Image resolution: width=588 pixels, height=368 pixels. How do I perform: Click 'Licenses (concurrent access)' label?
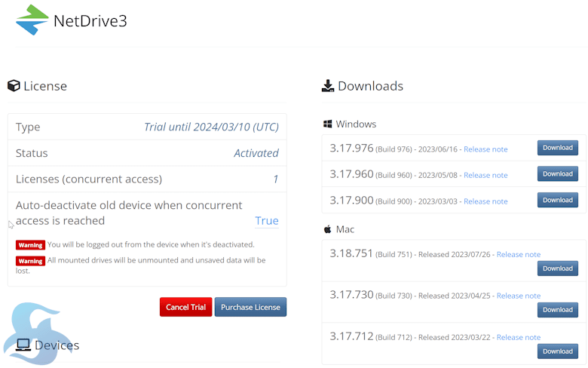coord(89,179)
